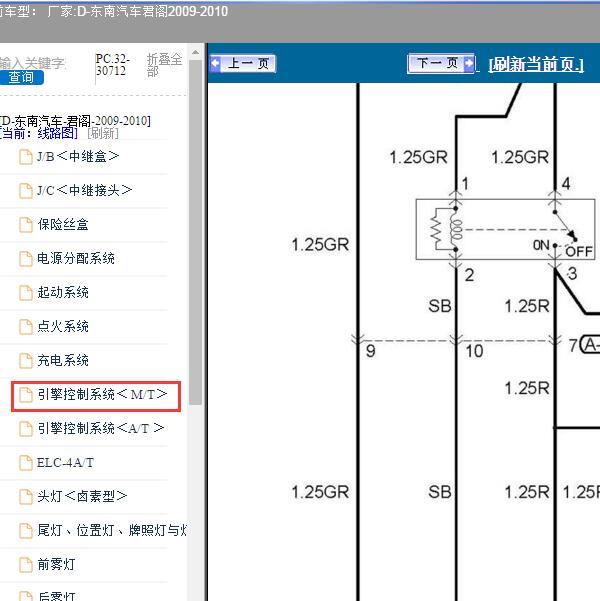This screenshot has height=601, width=600.
Task: Open 尾灯、位置灯、牌照灯 tree item
Action: click(112, 530)
